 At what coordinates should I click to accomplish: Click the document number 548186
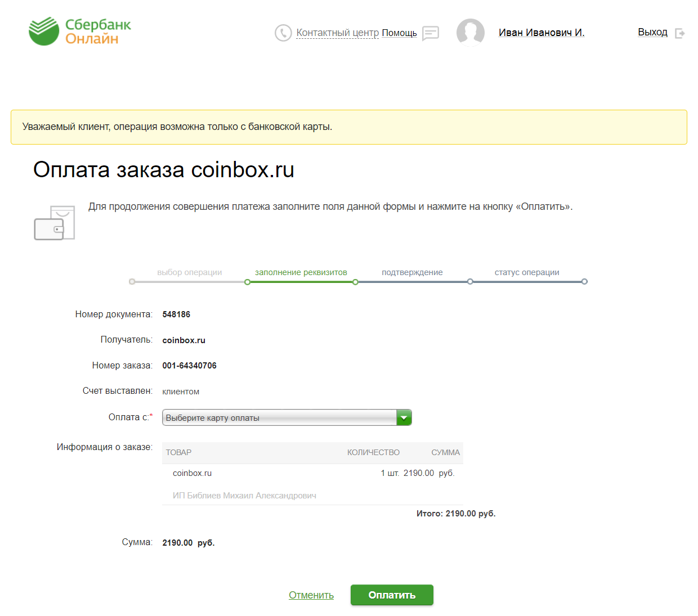pyautogui.click(x=176, y=314)
